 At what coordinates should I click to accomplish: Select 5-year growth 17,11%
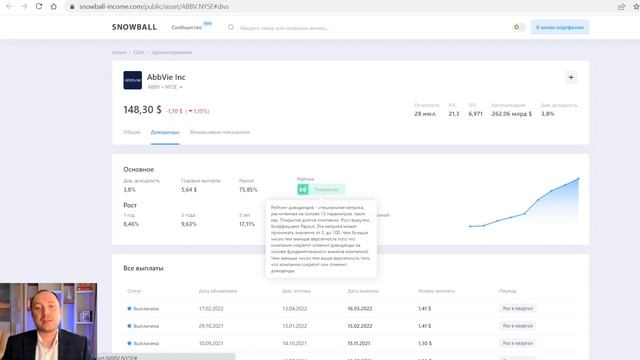click(x=247, y=224)
